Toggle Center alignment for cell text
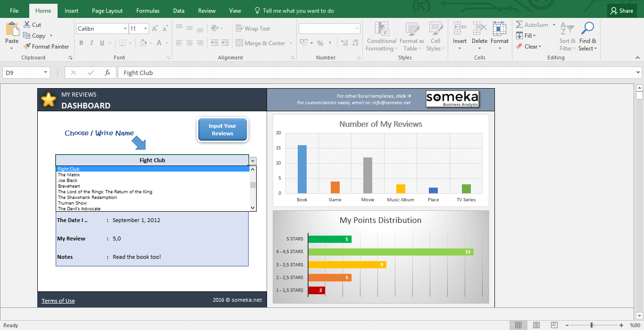 point(190,43)
